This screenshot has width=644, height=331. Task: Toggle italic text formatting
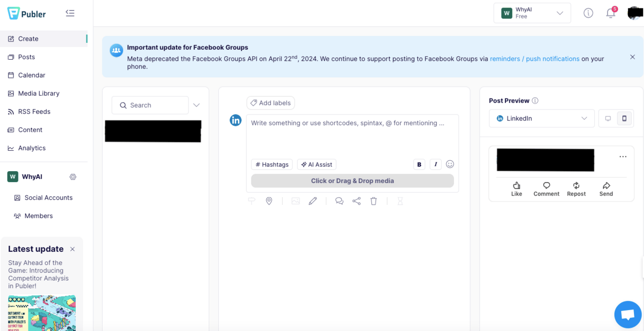tap(436, 164)
